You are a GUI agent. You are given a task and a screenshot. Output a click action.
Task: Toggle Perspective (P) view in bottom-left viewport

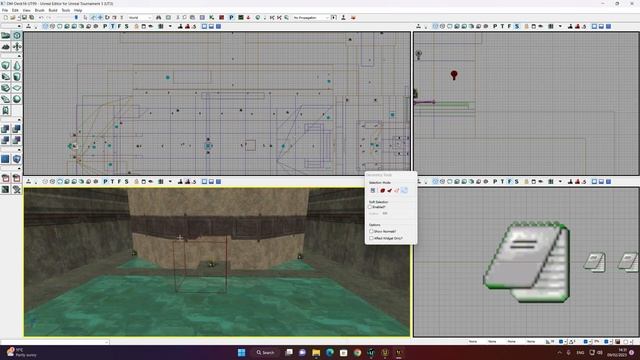105,182
